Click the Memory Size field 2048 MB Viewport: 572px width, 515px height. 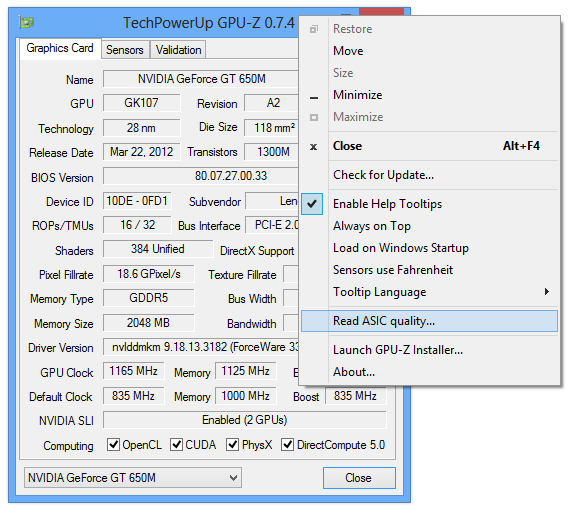click(149, 323)
